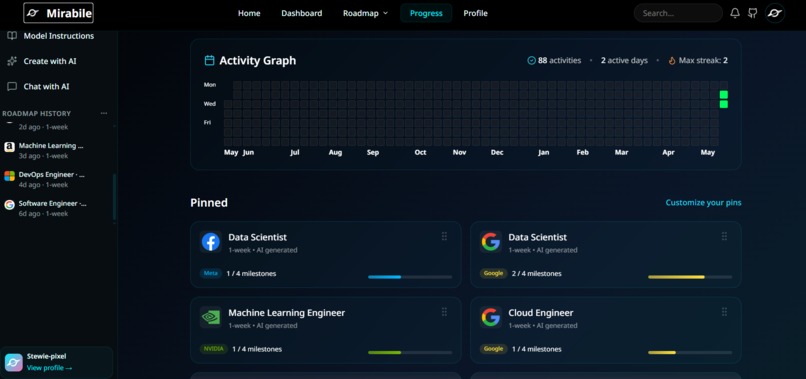Screen dimensions: 806x379
Task: Focus the Search input field
Action: 678,13
